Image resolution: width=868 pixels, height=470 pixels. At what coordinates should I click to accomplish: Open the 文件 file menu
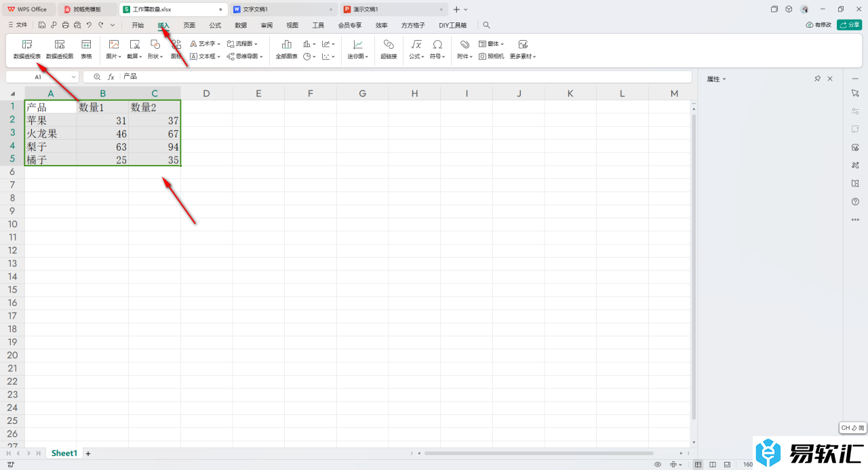tap(18, 25)
